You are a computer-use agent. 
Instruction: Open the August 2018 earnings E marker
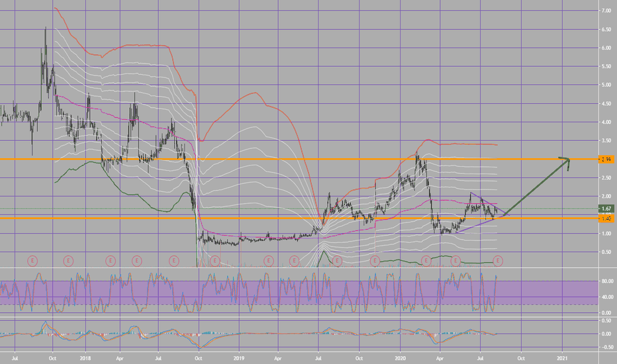click(x=174, y=261)
